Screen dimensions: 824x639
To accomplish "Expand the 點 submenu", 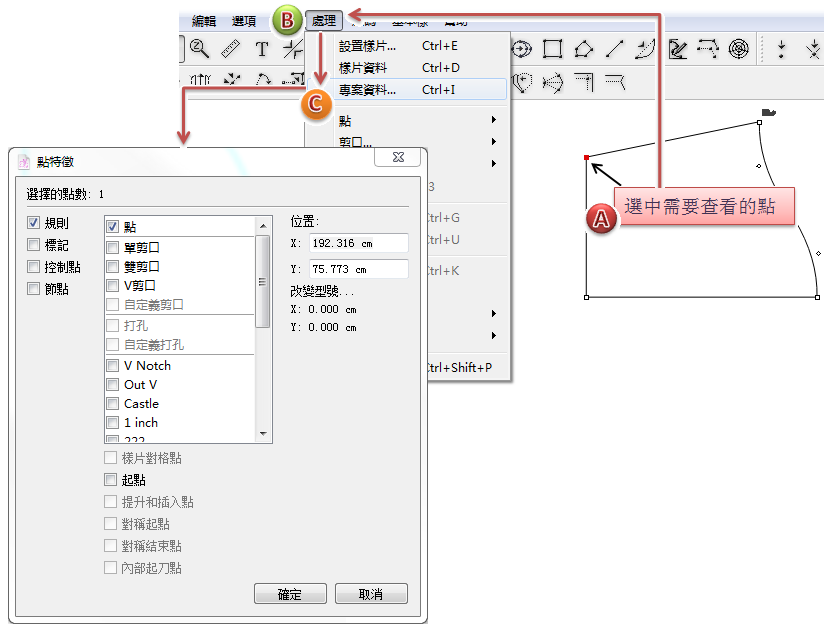I will tap(494, 120).
